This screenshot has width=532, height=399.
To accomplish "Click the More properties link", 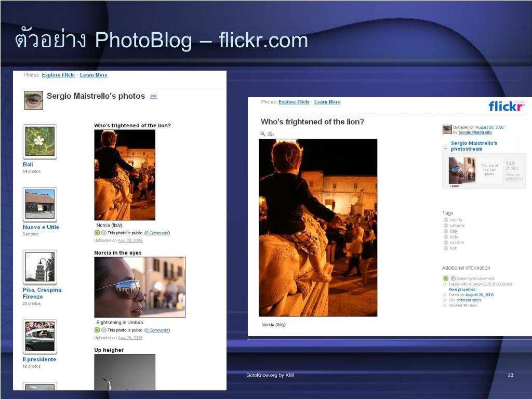I will click(x=462, y=289).
